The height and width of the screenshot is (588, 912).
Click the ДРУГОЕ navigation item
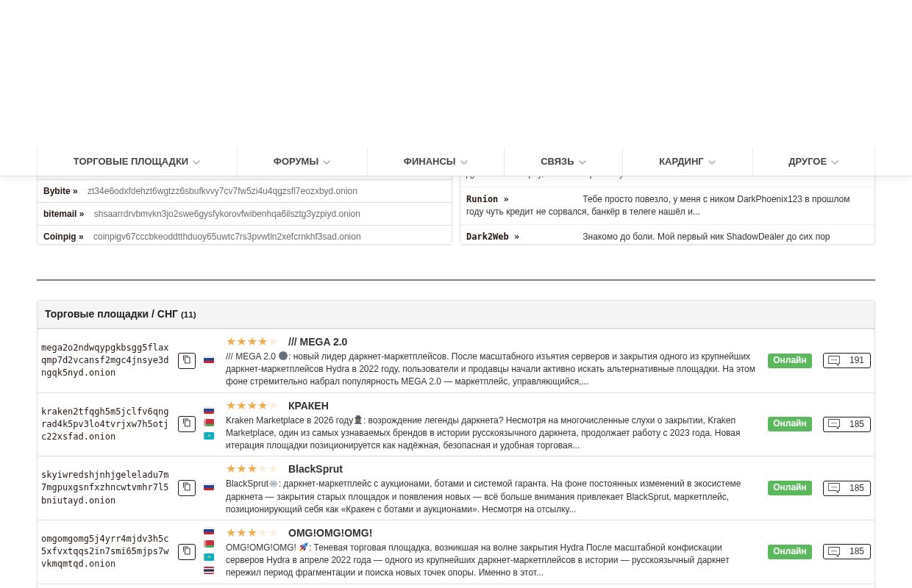point(813,162)
